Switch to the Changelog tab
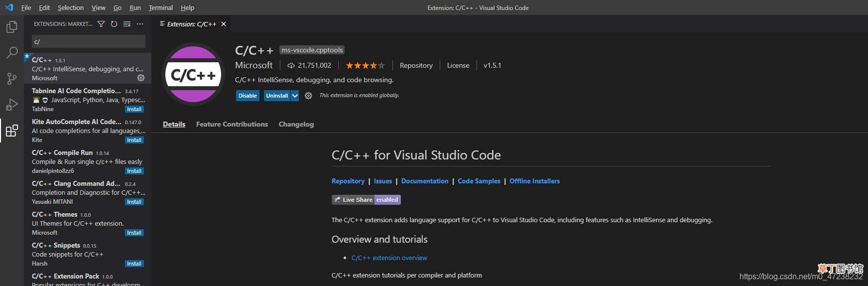The width and height of the screenshot is (868, 286). [296, 124]
